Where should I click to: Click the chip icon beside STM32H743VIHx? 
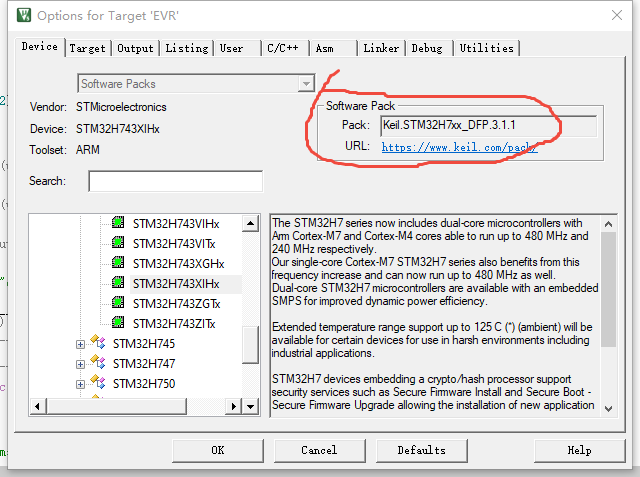(118, 222)
